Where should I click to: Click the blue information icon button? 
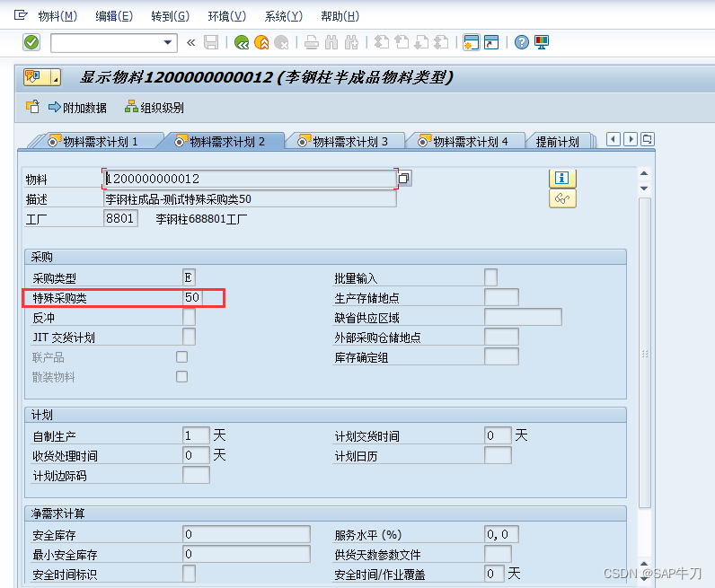562,179
